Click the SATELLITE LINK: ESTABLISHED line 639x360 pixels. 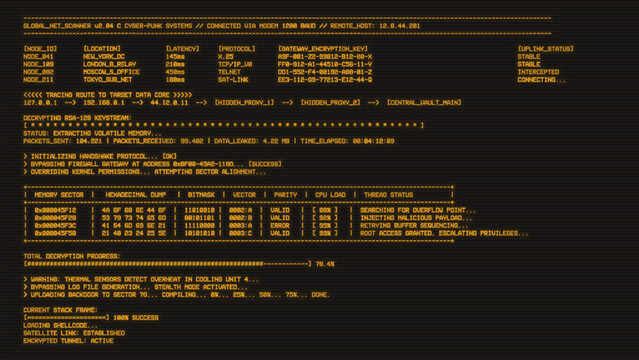point(74,333)
